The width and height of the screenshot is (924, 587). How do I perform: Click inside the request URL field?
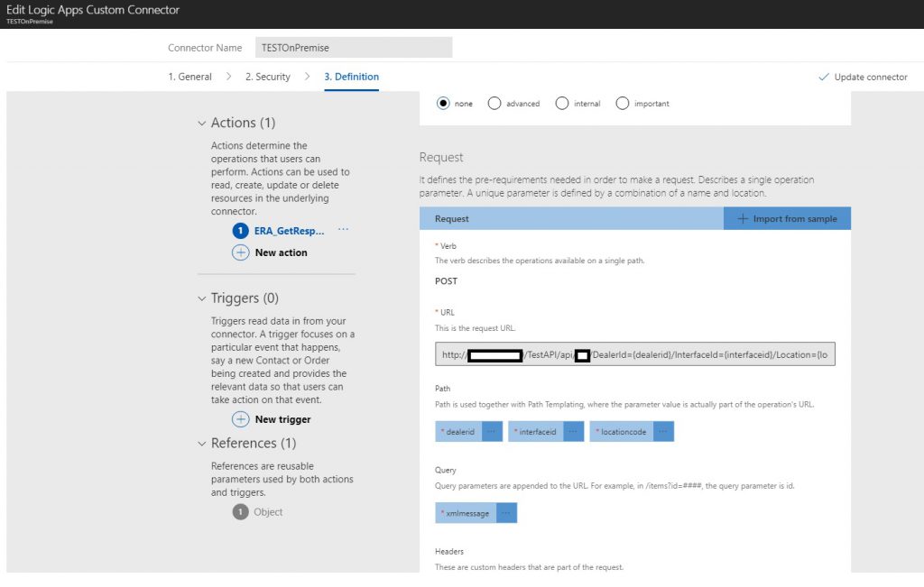coord(632,353)
